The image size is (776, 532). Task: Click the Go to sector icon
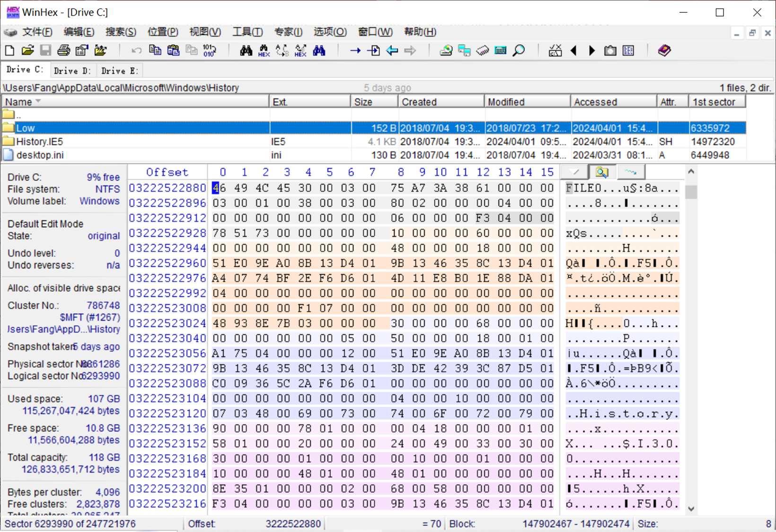pyautogui.click(x=374, y=50)
